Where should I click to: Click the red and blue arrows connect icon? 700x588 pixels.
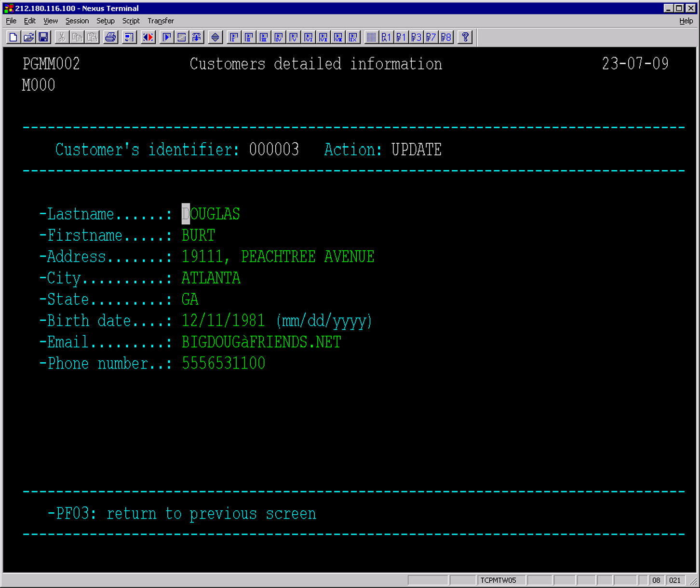[148, 37]
